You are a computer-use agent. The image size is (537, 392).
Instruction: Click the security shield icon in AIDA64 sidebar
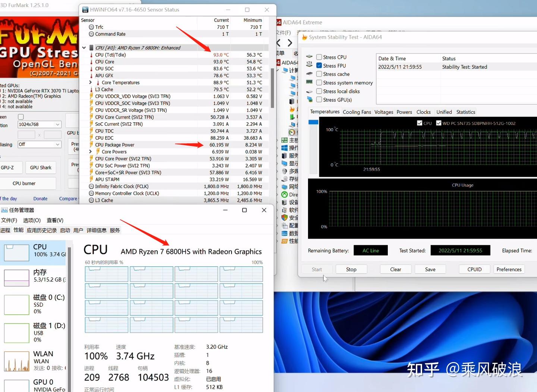pyautogui.click(x=284, y=217)
